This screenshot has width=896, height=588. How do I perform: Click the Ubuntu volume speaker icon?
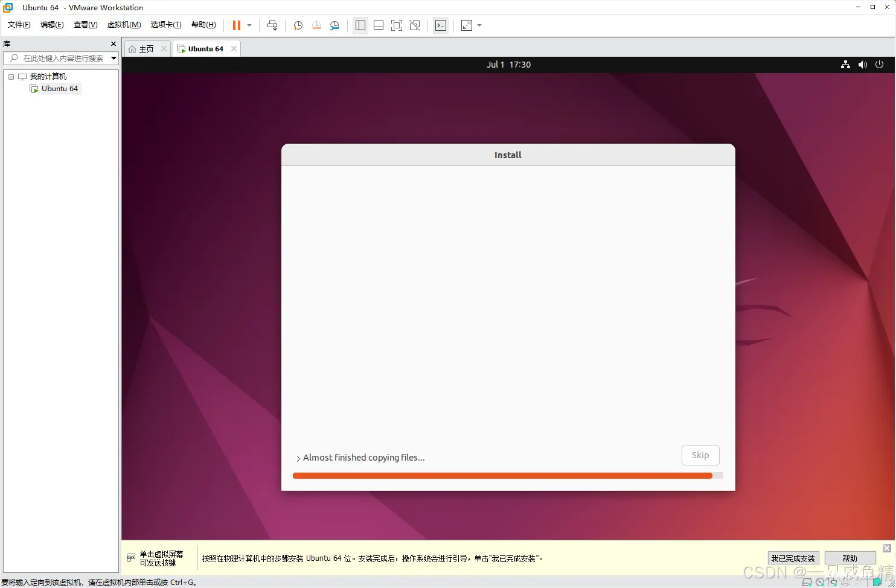pos(863,65)
